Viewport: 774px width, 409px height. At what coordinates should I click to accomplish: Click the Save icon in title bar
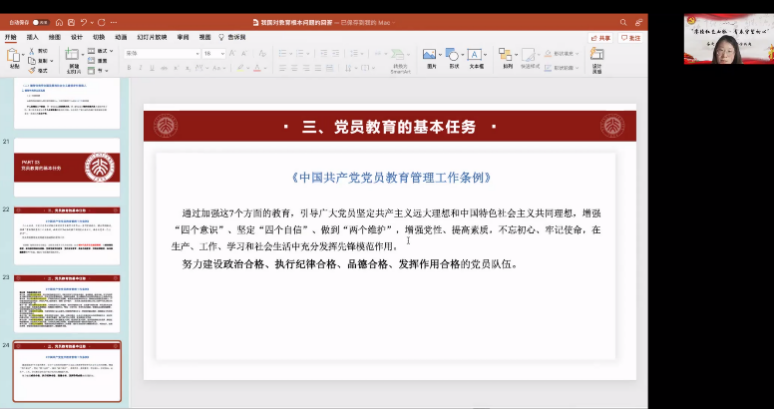73,21
